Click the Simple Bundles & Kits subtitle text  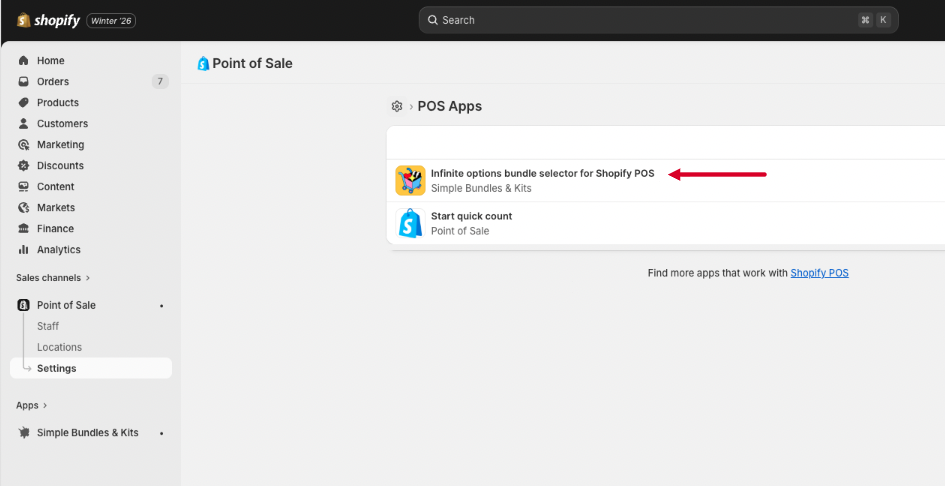481,188
